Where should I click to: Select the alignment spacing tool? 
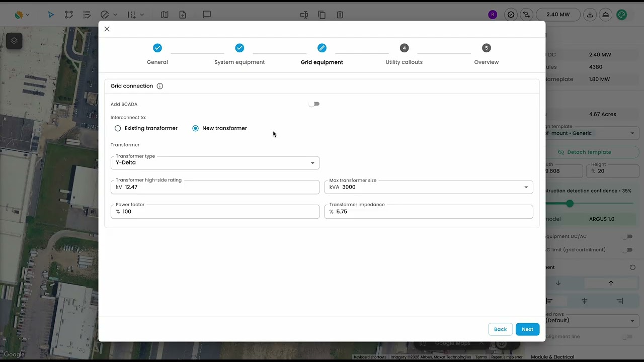click(x=131, y=15)
